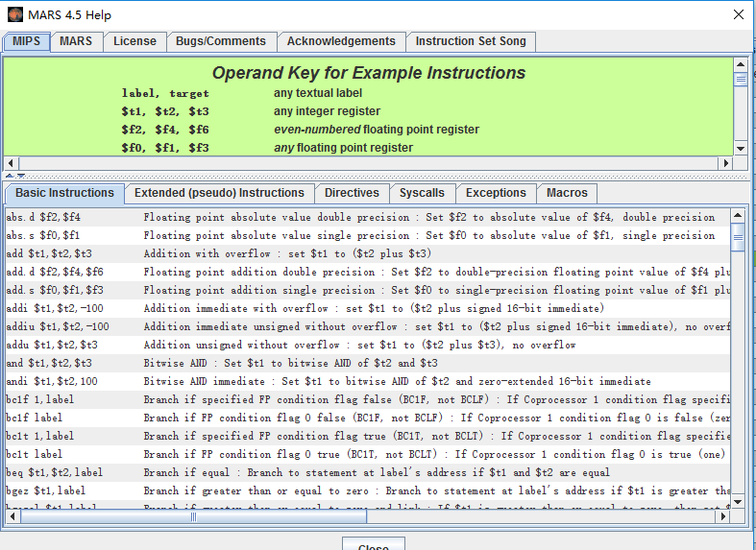Image resolution: width=756 pixels, height=550 pixels.
Task: Select the 'addu $t1,$t2,$t3' row
Action: 367,346
